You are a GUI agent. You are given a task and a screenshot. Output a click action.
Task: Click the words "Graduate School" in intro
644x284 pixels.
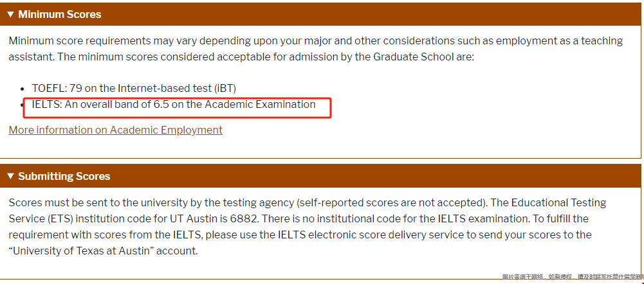pyautogui.click(x=414, y=57)
